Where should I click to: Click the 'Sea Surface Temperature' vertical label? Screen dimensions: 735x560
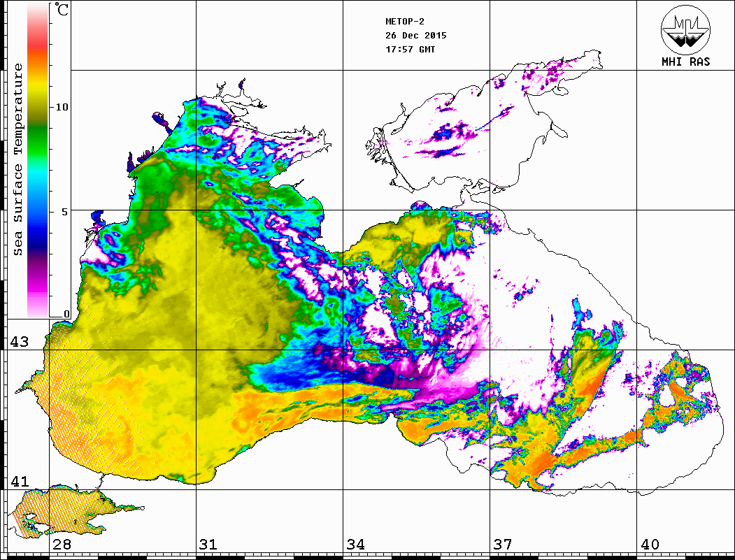[x=17, y=159]
